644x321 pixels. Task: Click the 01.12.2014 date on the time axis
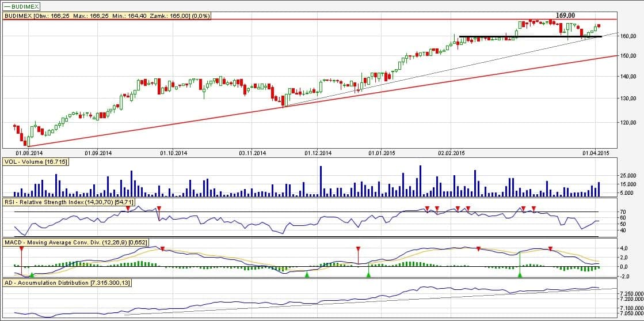318,153
